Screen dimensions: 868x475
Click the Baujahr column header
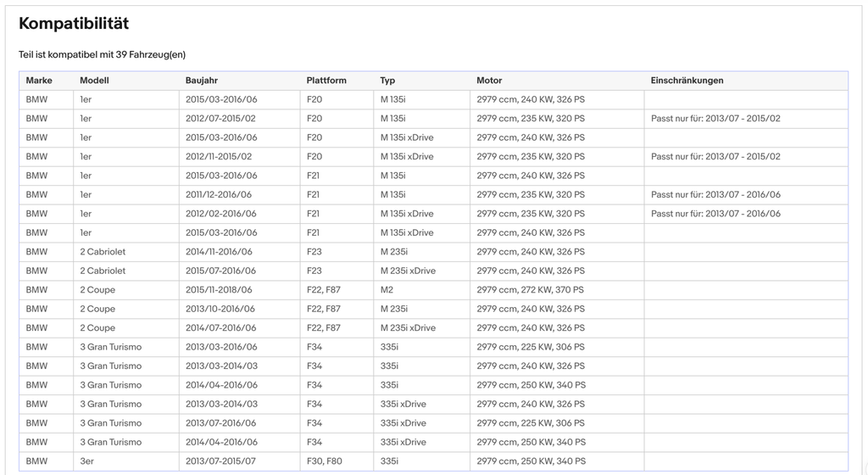pos(202,81)
